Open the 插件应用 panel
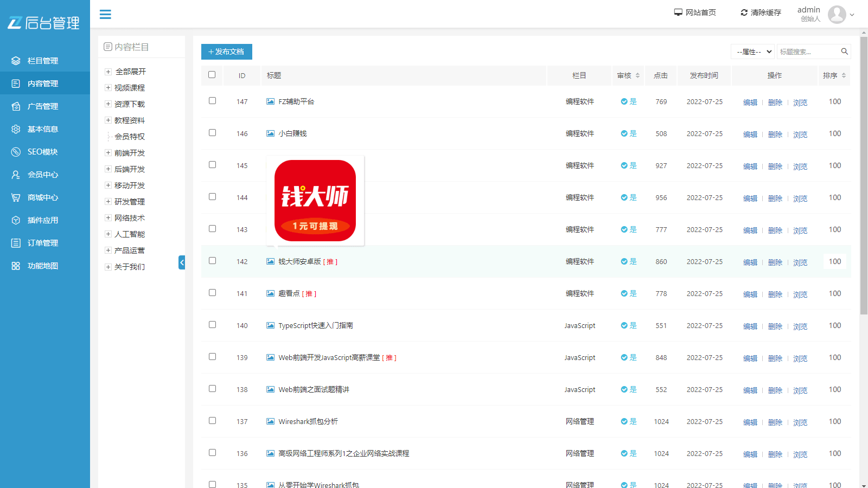Image resolution: width=868 pixels, height=488 pixels. click(x=42, y=220)
